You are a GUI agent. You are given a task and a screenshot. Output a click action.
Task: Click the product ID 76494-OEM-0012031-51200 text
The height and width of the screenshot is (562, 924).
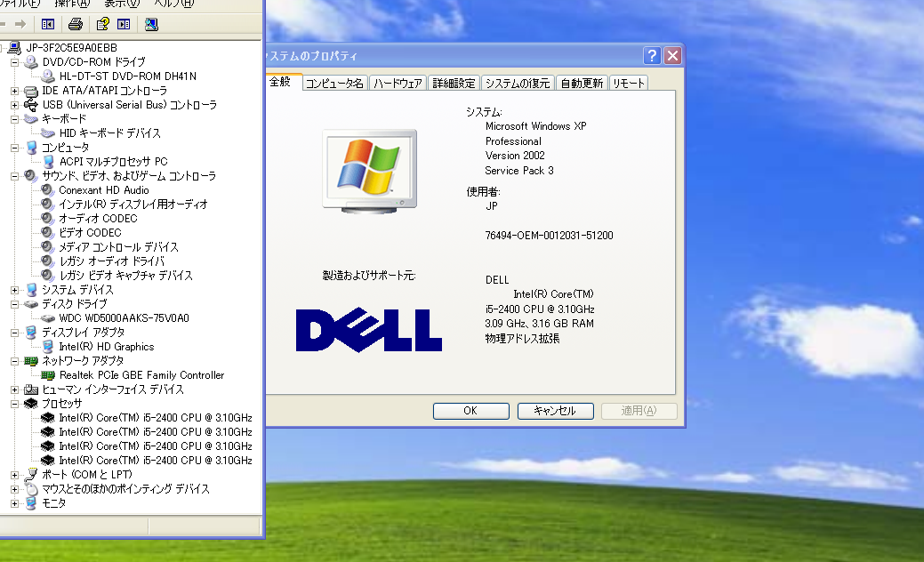[550, 236]
